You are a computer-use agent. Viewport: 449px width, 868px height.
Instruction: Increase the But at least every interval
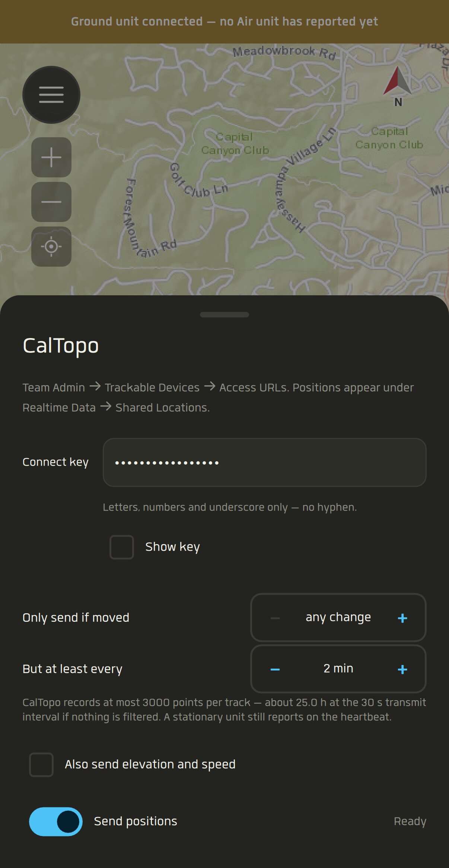pos(402,669)
